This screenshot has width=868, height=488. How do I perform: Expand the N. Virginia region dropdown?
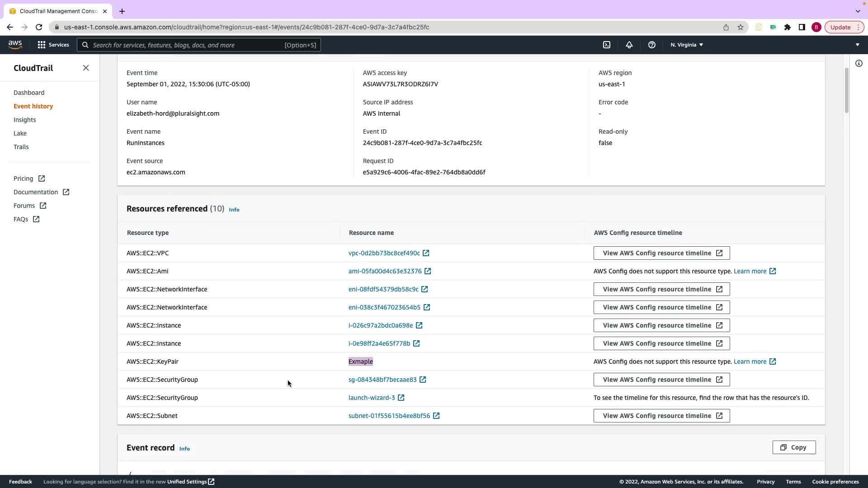[x=687, y=45]
